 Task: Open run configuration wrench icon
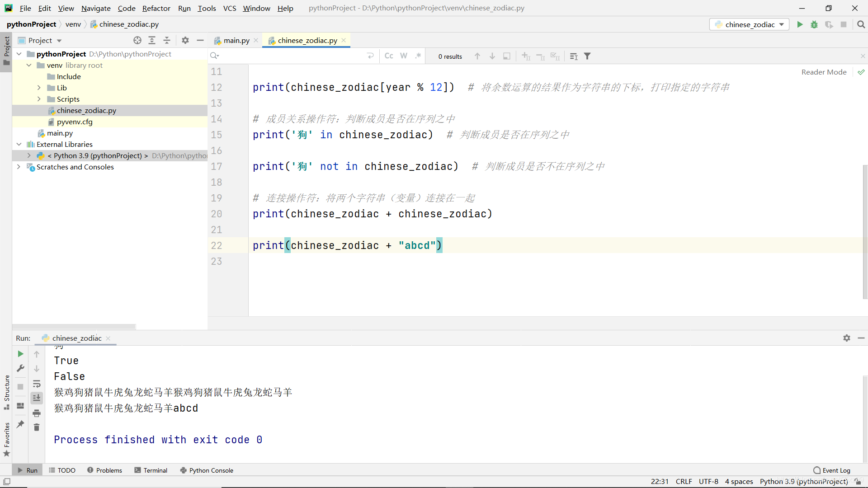tap(20, 368)
